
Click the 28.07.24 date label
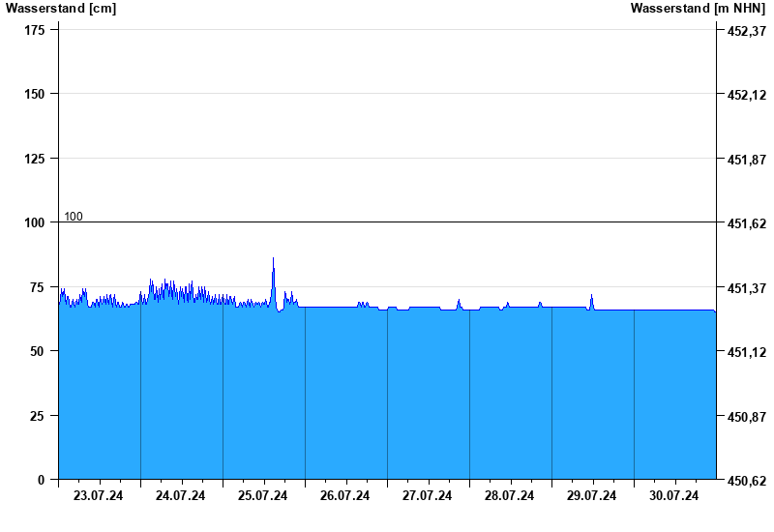tap(509, 495)
